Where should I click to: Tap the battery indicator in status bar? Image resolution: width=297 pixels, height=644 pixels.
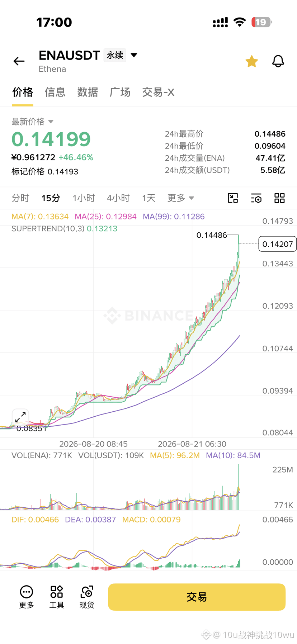(x=261, y=22)
